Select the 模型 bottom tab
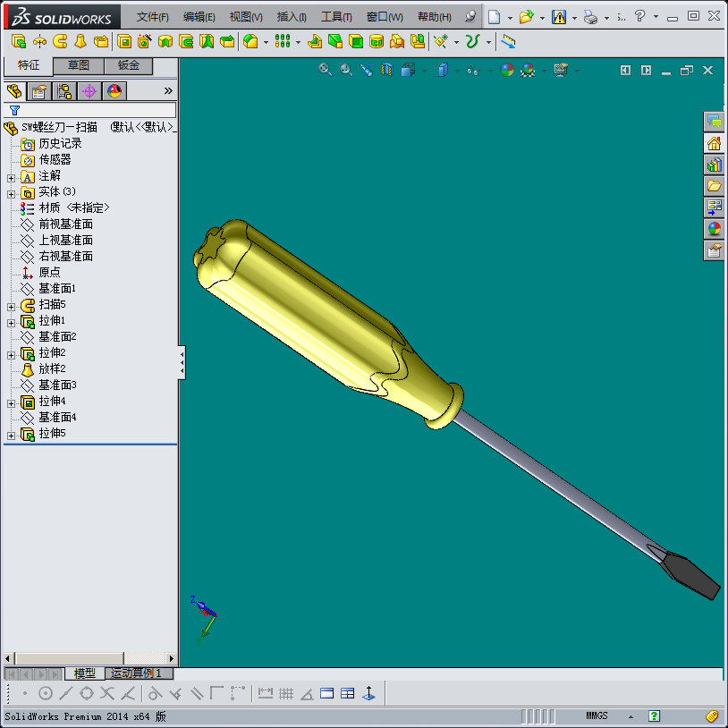 84,673
